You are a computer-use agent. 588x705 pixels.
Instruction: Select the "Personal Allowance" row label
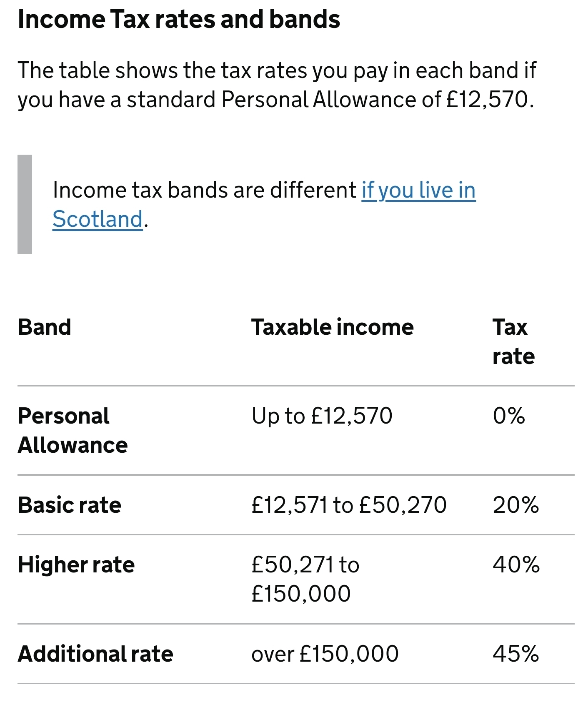73,430
